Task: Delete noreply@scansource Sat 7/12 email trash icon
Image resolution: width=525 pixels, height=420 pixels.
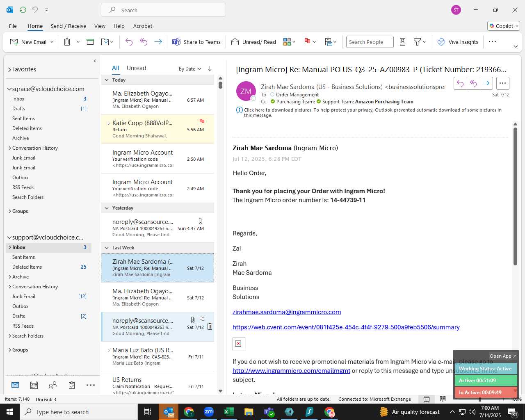Action: pos(210,326)
